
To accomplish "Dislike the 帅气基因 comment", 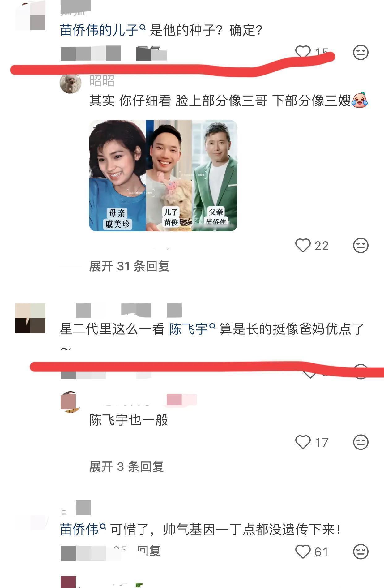I will point(361,552).
